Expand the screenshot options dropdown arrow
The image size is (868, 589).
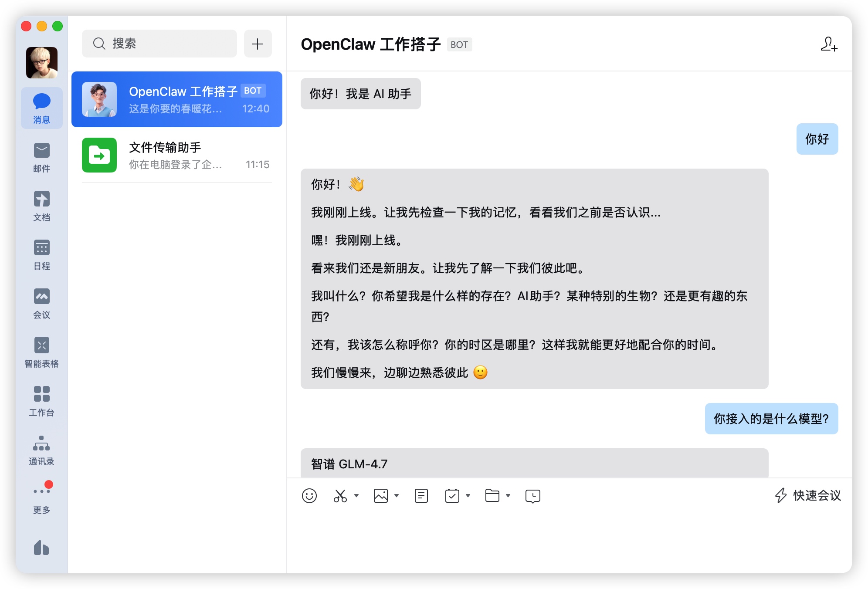point(356,496)
